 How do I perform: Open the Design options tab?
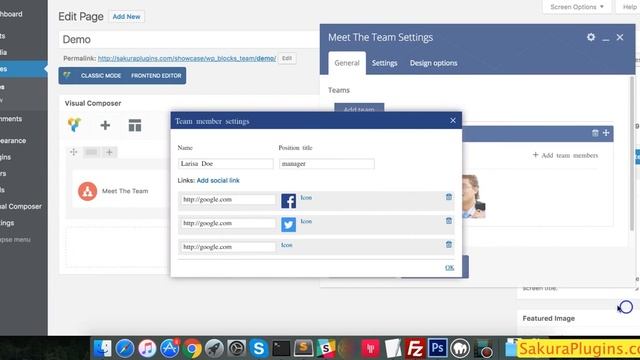click(x=433, y=63)
